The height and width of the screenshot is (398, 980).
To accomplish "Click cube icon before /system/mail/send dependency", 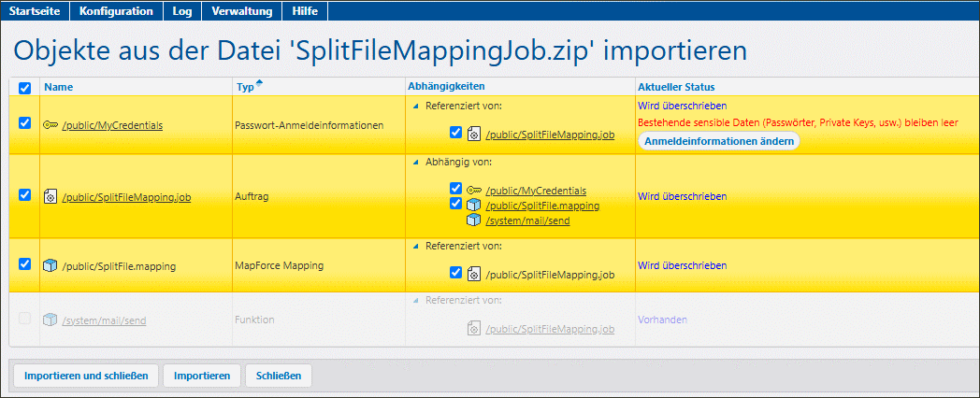I will point(474,220).
